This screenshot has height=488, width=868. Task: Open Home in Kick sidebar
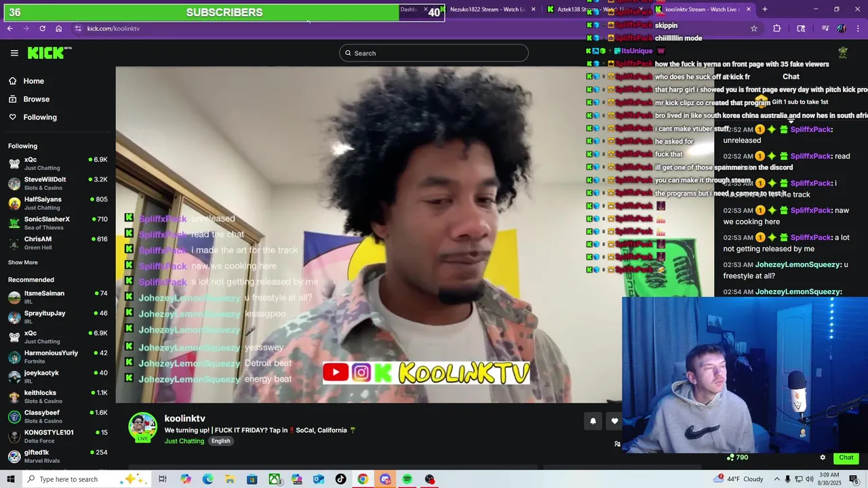point(33,81)
